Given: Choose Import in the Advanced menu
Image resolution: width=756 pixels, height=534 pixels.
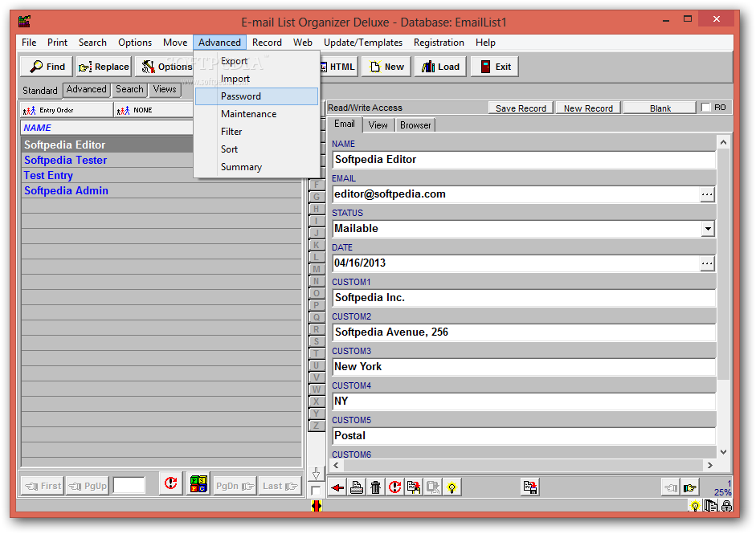Looking at the screenshot, I should pos(256,79).
